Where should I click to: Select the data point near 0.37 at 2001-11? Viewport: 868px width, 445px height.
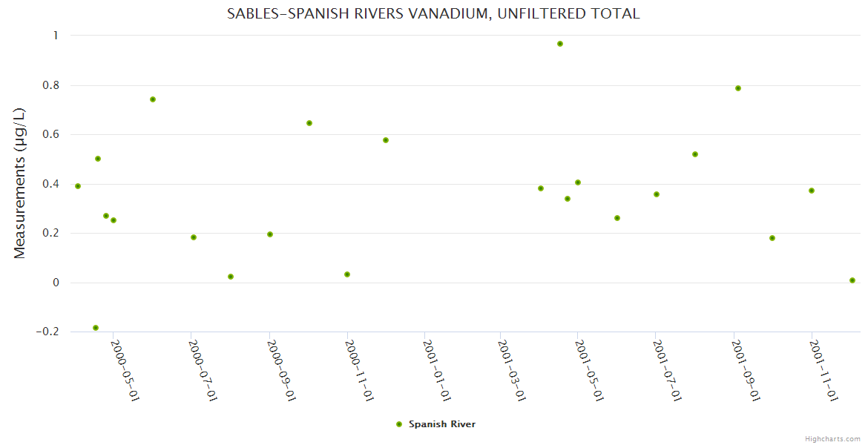[812, 191]
